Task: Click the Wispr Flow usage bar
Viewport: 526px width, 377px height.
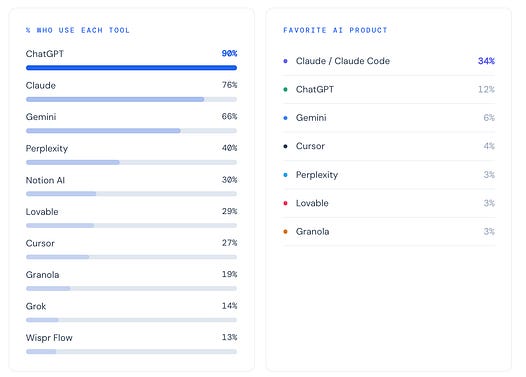Action: point(132,352)
